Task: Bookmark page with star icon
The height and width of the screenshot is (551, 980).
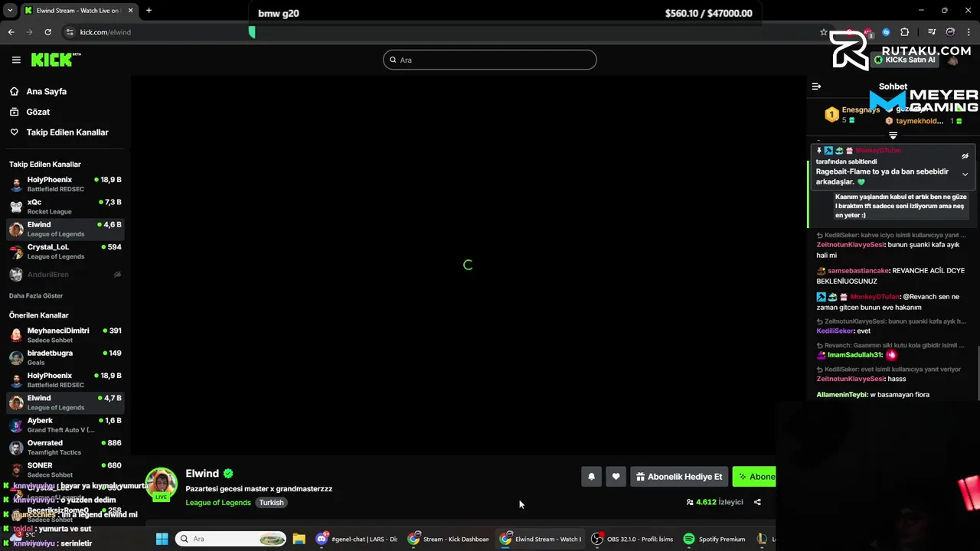Action: [823, 32]
